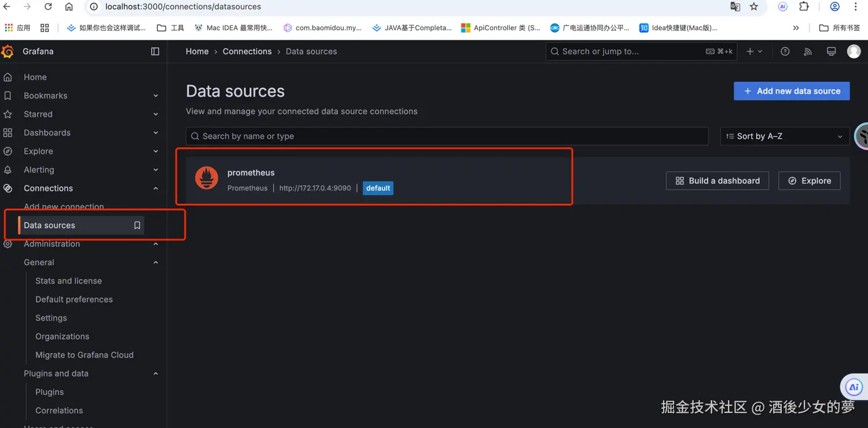
Task: Expand the Dashboards section chevron
Action: (x=156, y=133)
